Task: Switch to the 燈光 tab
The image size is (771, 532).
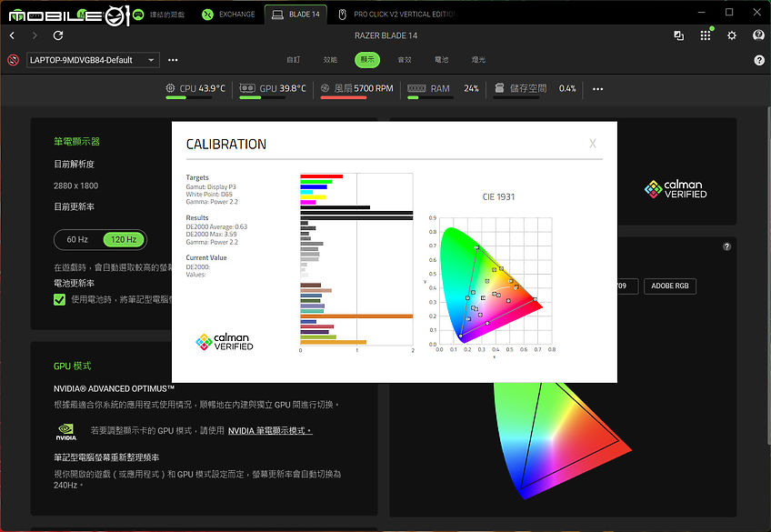Action: [x=478, y=60]
